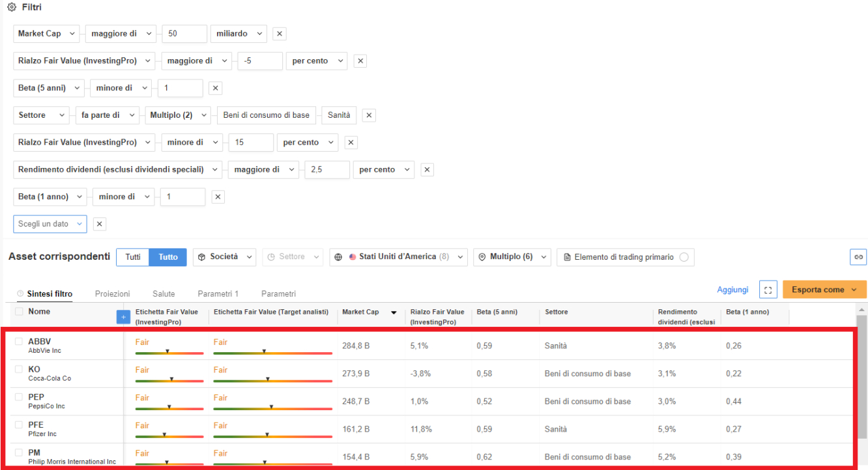Click the Filtri gear icon
This screenshot has height=470, width=868.
(11, 7)
